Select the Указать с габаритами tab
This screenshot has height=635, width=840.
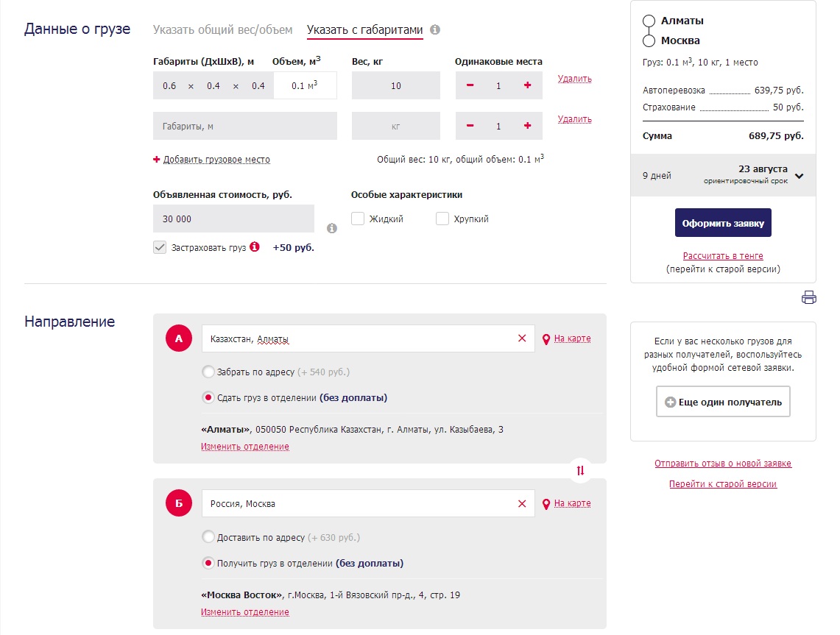pos(364,30)
